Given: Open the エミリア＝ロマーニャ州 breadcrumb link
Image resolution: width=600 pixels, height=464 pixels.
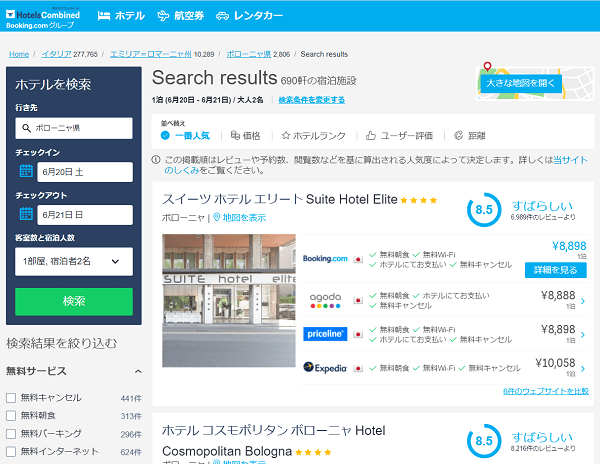Looking at the screenshot, I should click(x=151, y=54).
